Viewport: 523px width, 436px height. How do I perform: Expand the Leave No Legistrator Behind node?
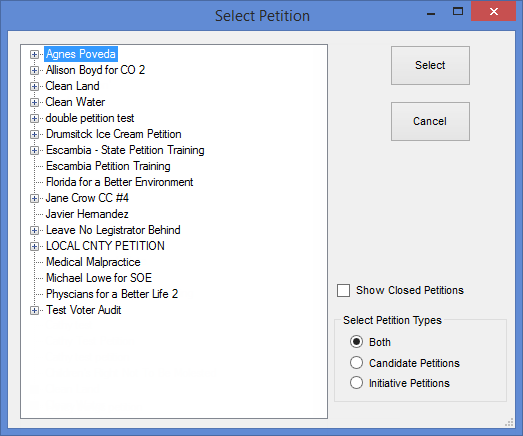[34, 231]
